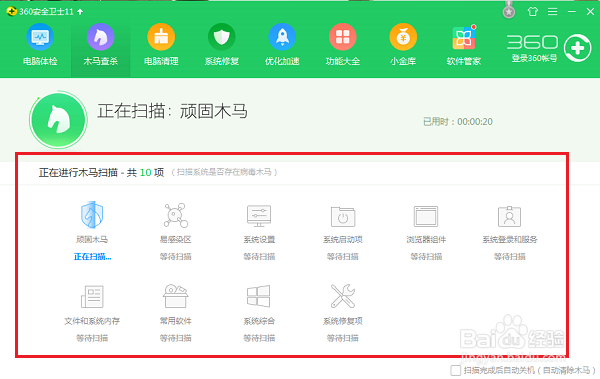Open the 电脑清理 cleanup tab
Image resolution: width=600 pixels, height=379 pixels.
click(161, 45)
